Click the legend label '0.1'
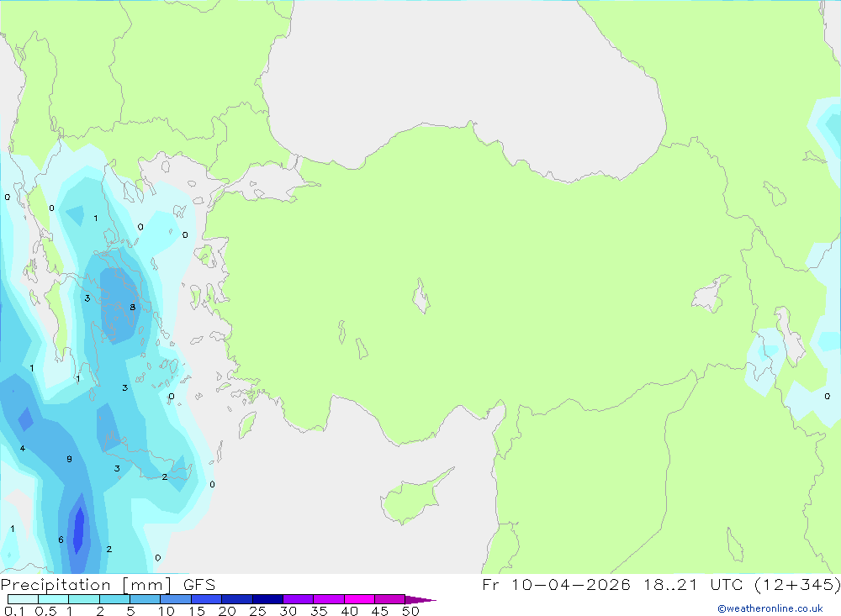Image resolution: width=841 pixels, height=616 pixels. point(14,611)
